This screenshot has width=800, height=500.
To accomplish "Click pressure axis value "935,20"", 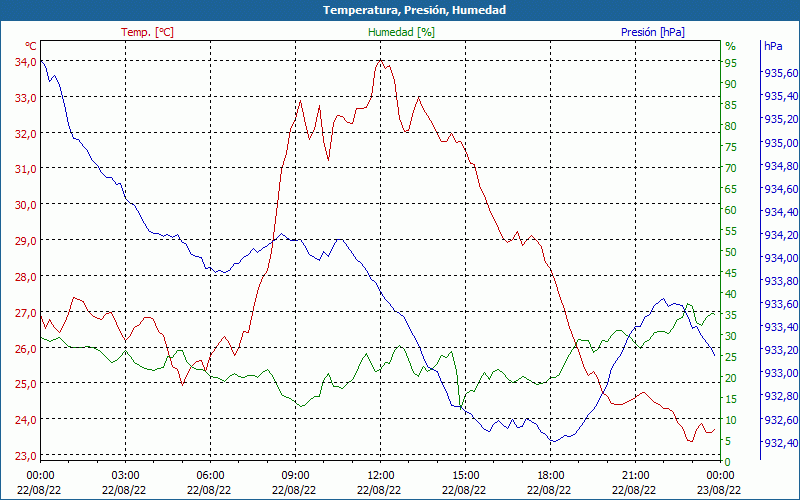I will pos(781,119).
